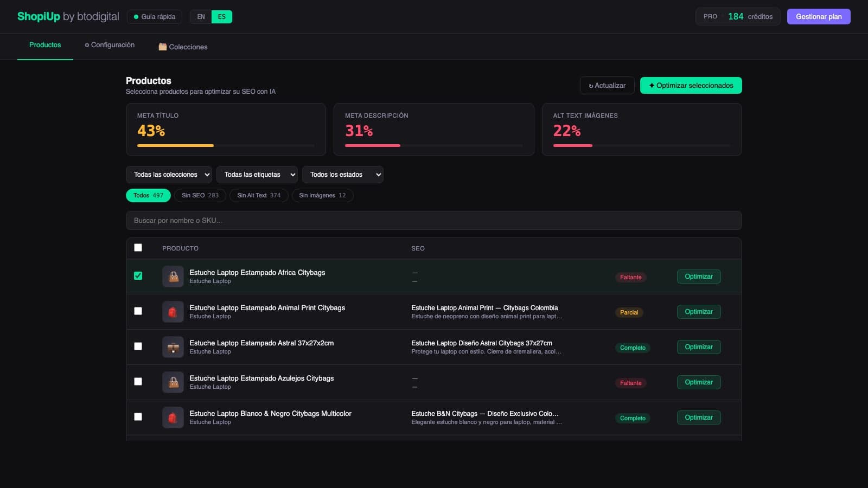This screenshot has width=868, height=488.
Task: Select the Sin Alt Text filter
Action: tap(259, 195)
